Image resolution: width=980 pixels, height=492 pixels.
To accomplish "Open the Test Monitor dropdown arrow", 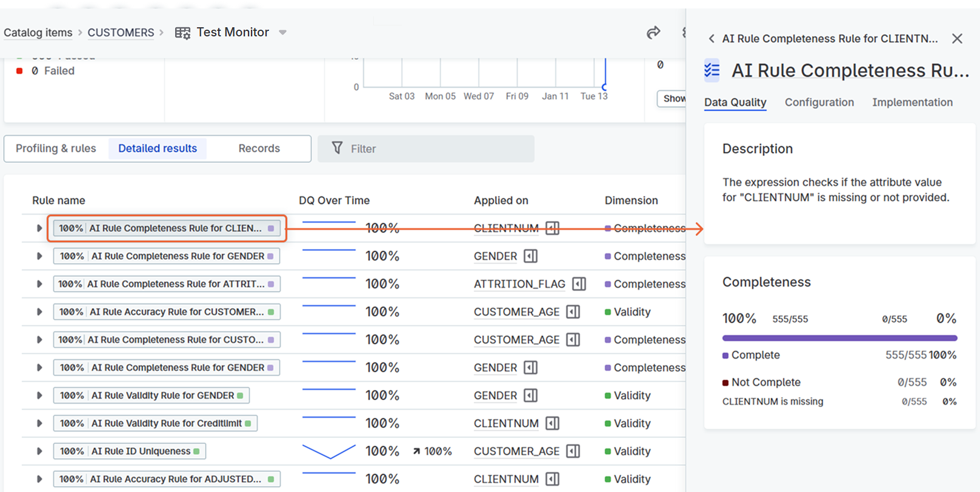I will pos(282,33).
